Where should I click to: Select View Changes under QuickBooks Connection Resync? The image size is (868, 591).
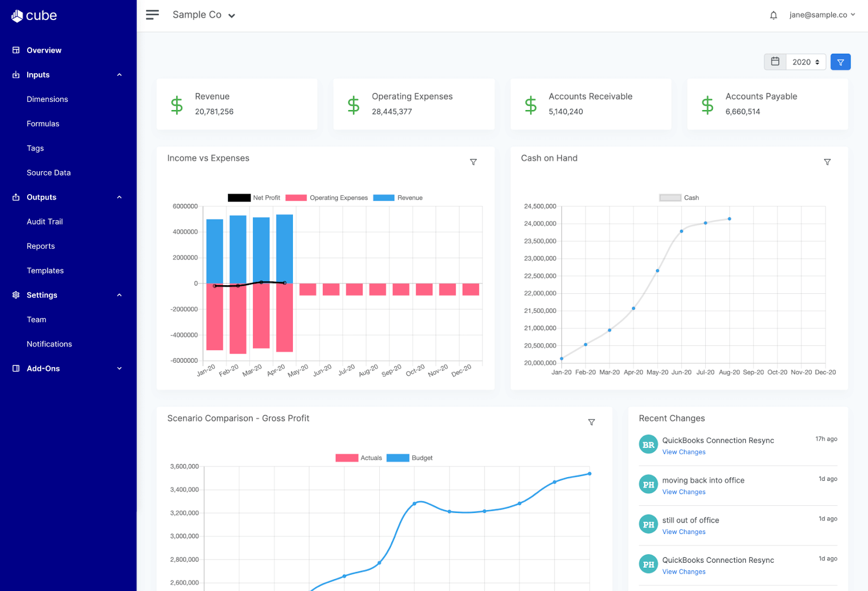[x=684, y=452]
